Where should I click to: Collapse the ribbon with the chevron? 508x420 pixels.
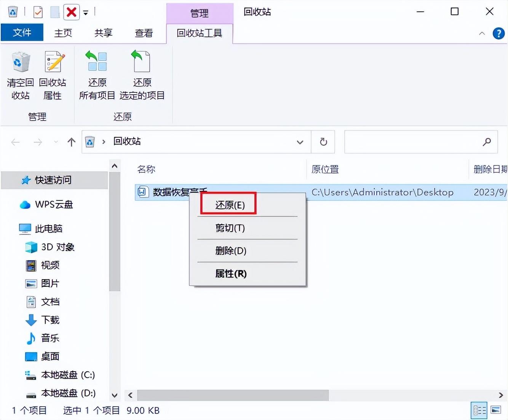coord(482,33)
